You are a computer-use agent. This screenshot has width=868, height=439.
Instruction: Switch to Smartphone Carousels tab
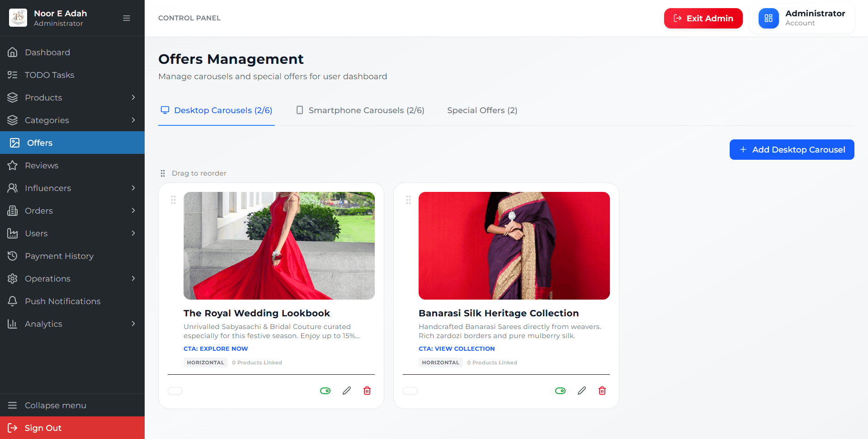(x=360, y=110)
